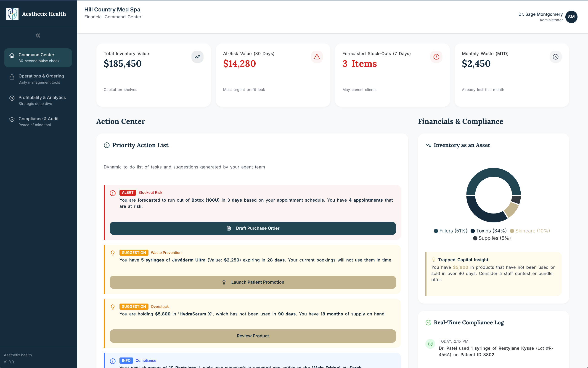Select the Command Center home icon

[12, 56]
